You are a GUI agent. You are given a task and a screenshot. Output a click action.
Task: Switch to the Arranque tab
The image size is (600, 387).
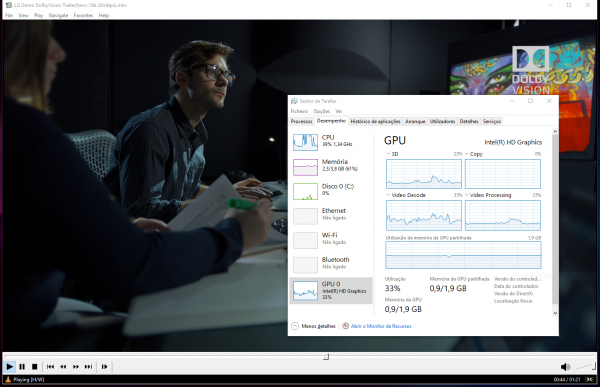point(415,121)
